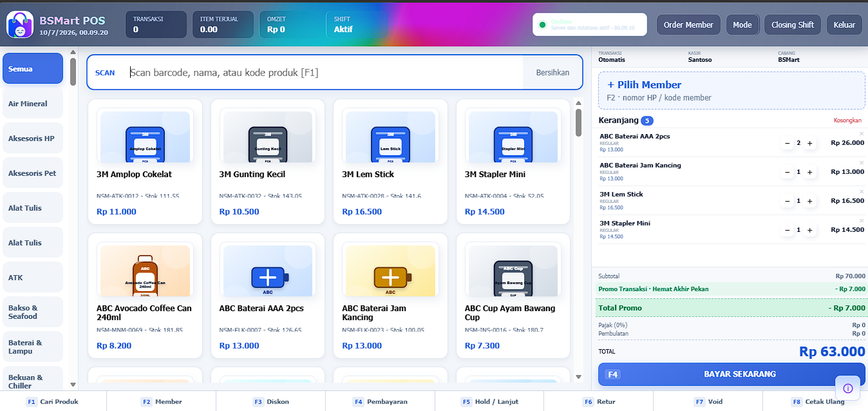Increase quantity of ABC Baterai Jam Kancing
The width and height of the screenshot is (868, 411).
click(809, 172)
